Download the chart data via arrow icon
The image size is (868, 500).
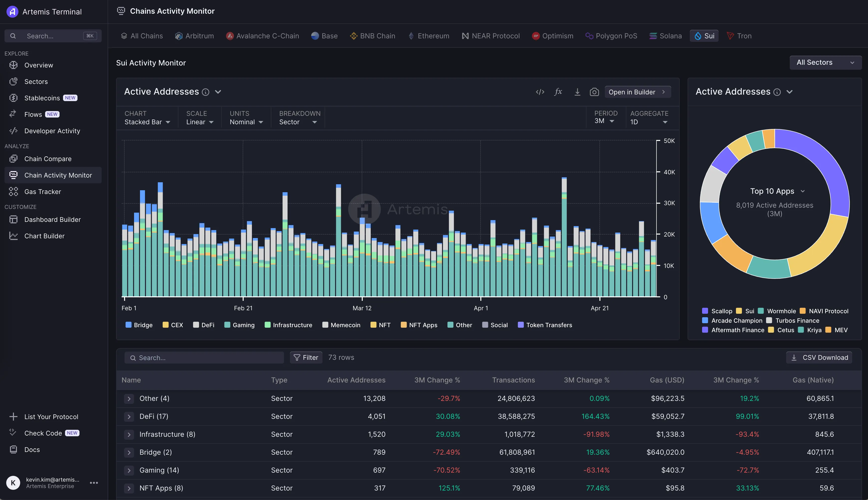[578, 92]
